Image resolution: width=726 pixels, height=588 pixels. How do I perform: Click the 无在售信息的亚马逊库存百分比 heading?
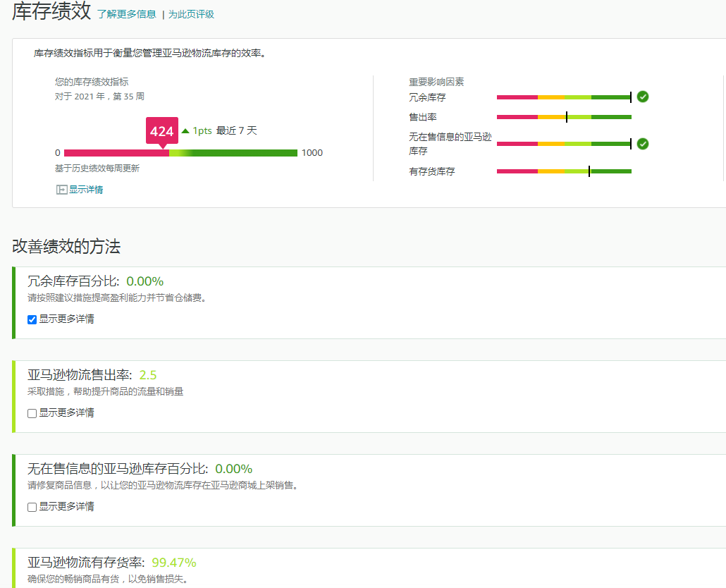[118, 469]
